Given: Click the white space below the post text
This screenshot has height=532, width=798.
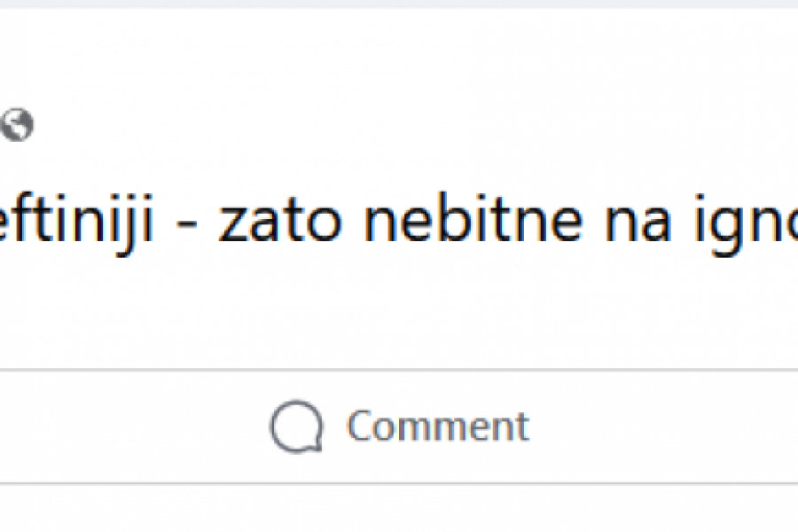Looking at the screenshot, I should pos(399,310).
